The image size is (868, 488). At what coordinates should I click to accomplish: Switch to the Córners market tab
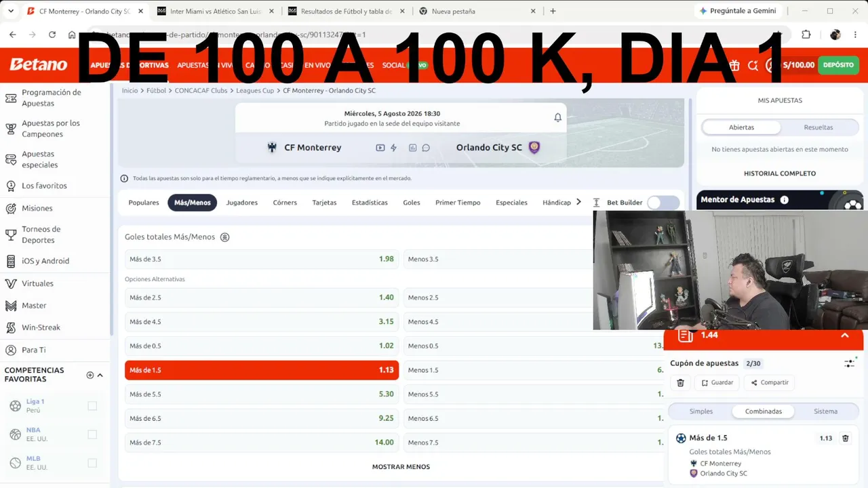[x=285, y=203]
